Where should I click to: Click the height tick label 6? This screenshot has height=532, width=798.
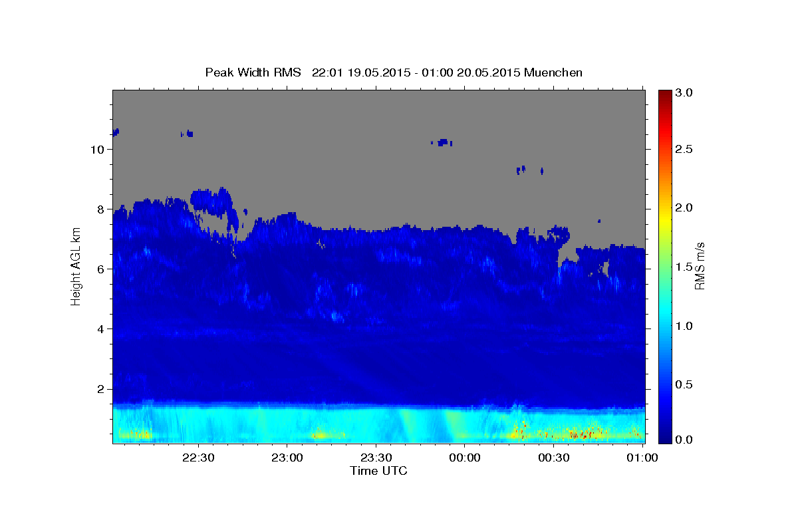(100, 269)
